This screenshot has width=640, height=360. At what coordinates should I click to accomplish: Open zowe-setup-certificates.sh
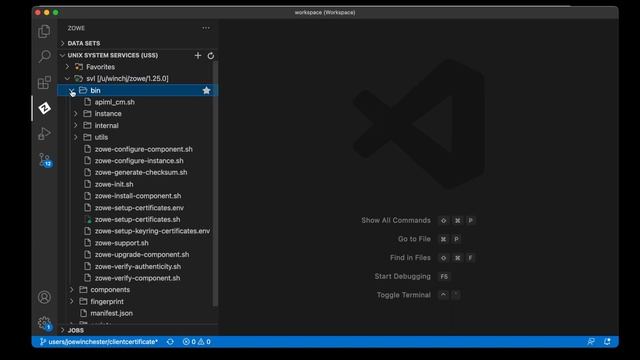(137, 219)
